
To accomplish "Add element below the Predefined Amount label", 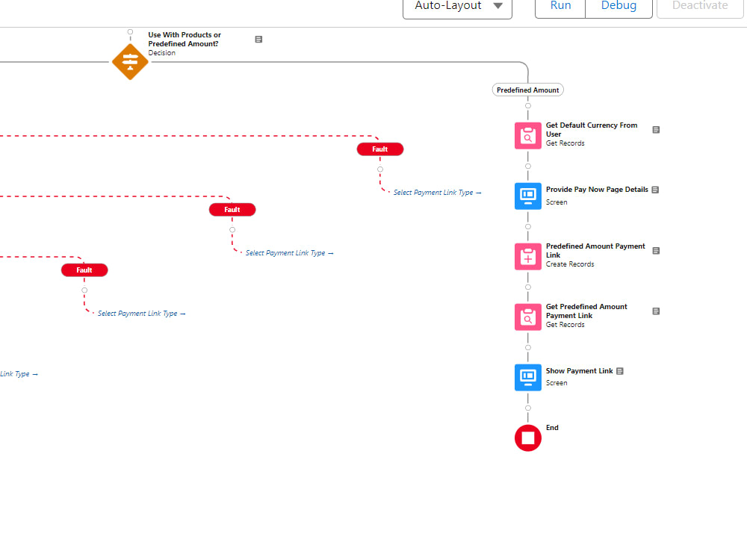I will [x=528, y=106].
